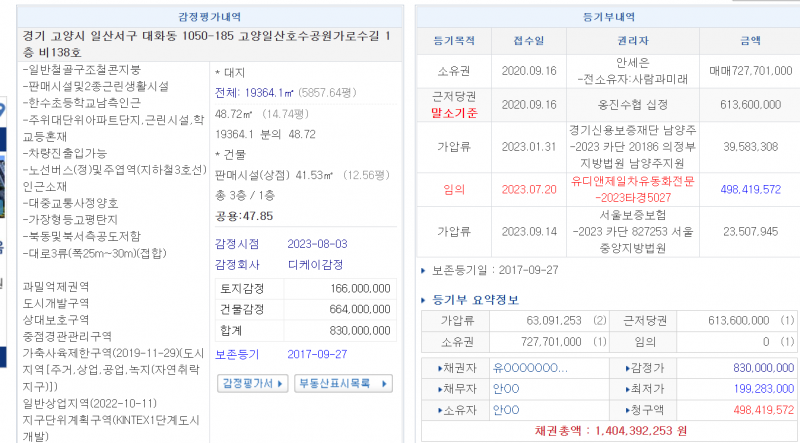This screenshot has width=800, height=443.
Task: Click the 일반상업지역(2022-10-11) zoning entry
Action: pos(90,404)
